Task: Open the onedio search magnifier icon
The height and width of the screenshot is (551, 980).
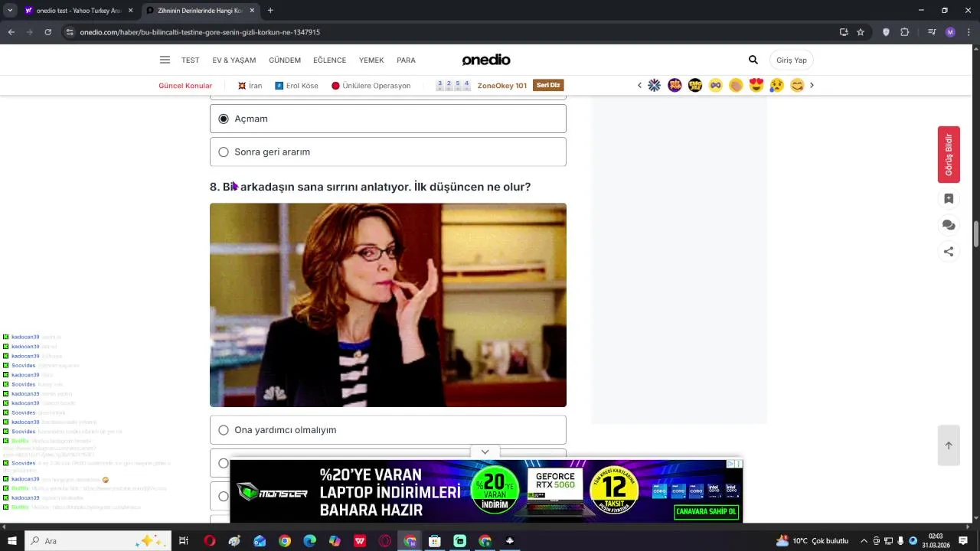Action: click(x=753, y=60)
